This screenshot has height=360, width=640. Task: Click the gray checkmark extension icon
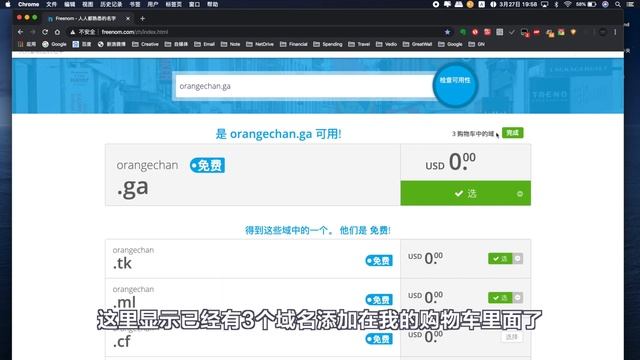coord(512,32)
